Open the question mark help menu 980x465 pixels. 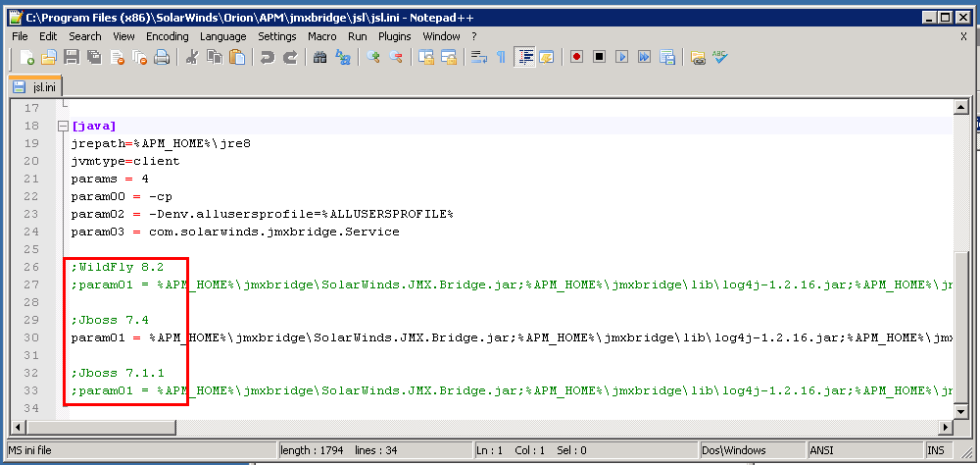tap(474, 36)
